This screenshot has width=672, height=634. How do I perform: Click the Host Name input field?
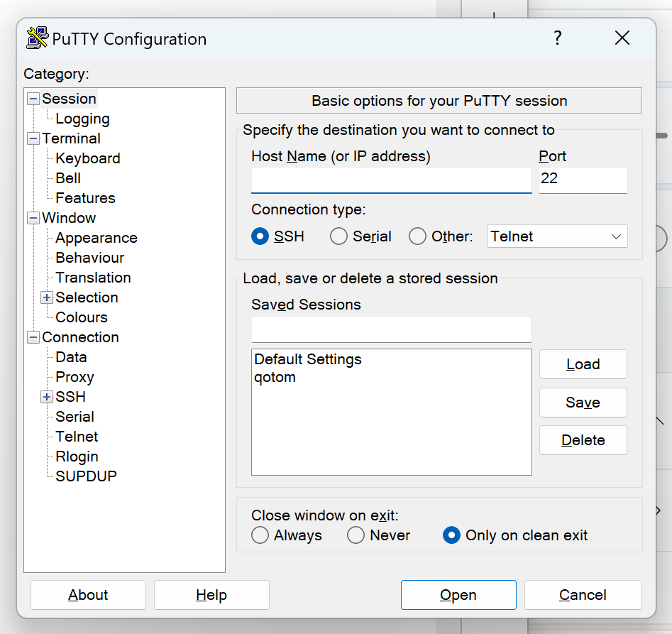click(391, 180)
